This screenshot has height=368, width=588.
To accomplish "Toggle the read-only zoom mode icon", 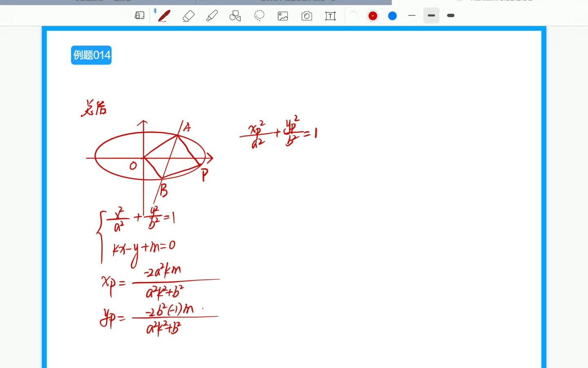I will [140, 16].
